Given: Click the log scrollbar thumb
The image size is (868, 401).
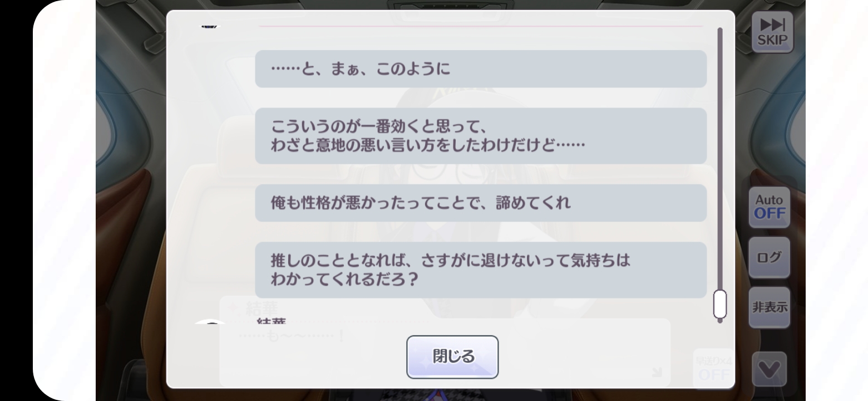Looking at the screenshot, I should tap(720, 304).
